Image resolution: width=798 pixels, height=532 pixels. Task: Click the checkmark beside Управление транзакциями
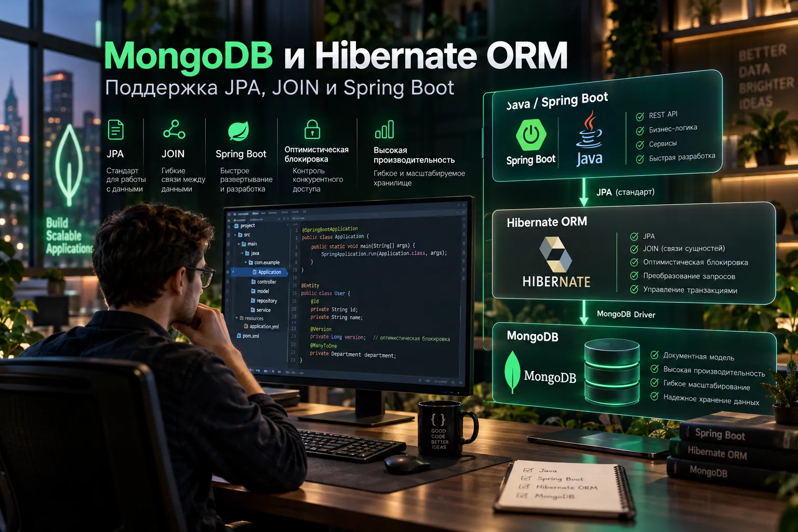(634, 289)
